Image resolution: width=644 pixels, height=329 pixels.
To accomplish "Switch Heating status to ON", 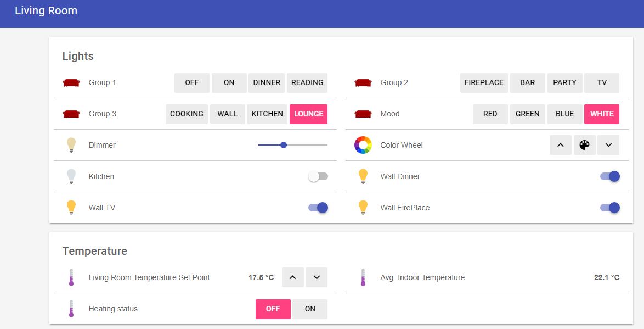I will (310, 309).
